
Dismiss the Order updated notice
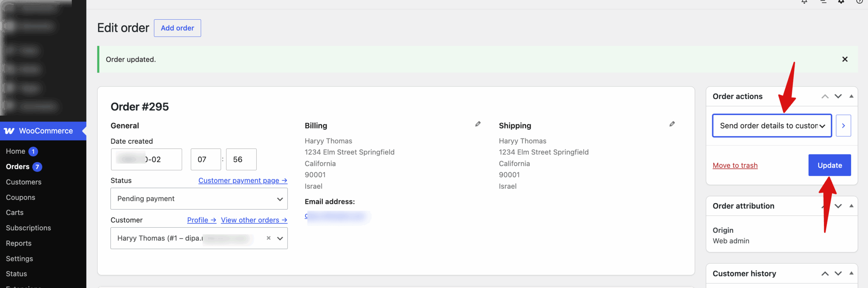[x=845, y=59]
